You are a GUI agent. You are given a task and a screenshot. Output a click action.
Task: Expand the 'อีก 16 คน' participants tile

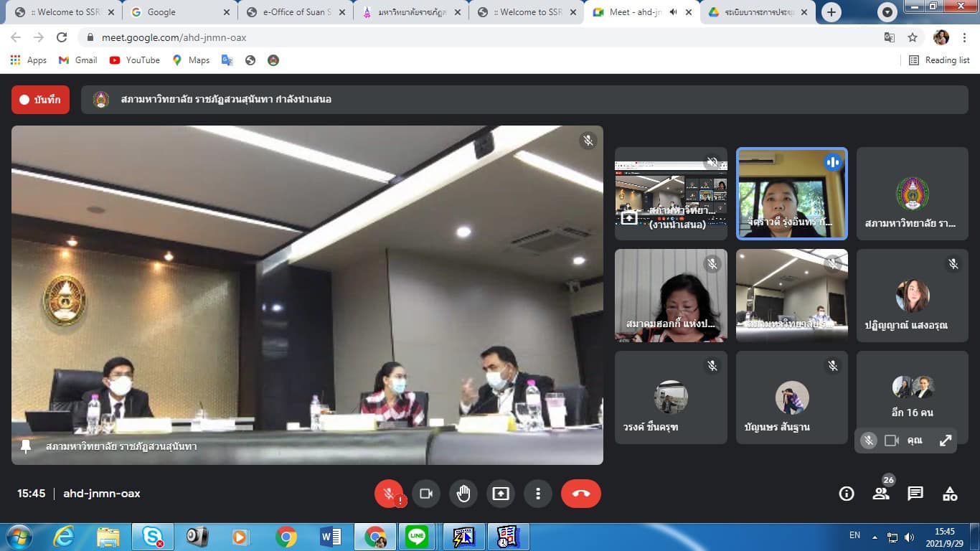912,397
